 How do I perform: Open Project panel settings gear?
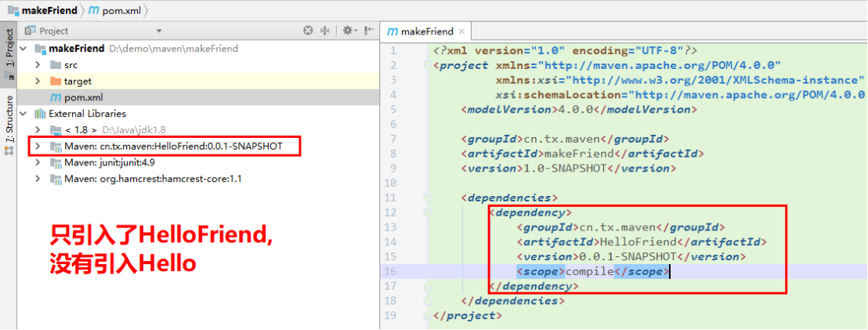click(x=349, y=31)
